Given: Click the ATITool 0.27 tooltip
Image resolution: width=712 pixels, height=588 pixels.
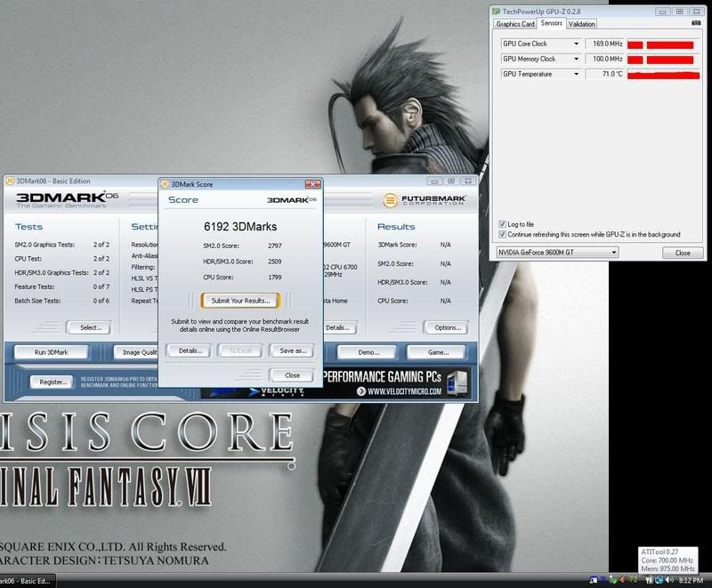Looking at the screenshot, I should coord(667,560).
